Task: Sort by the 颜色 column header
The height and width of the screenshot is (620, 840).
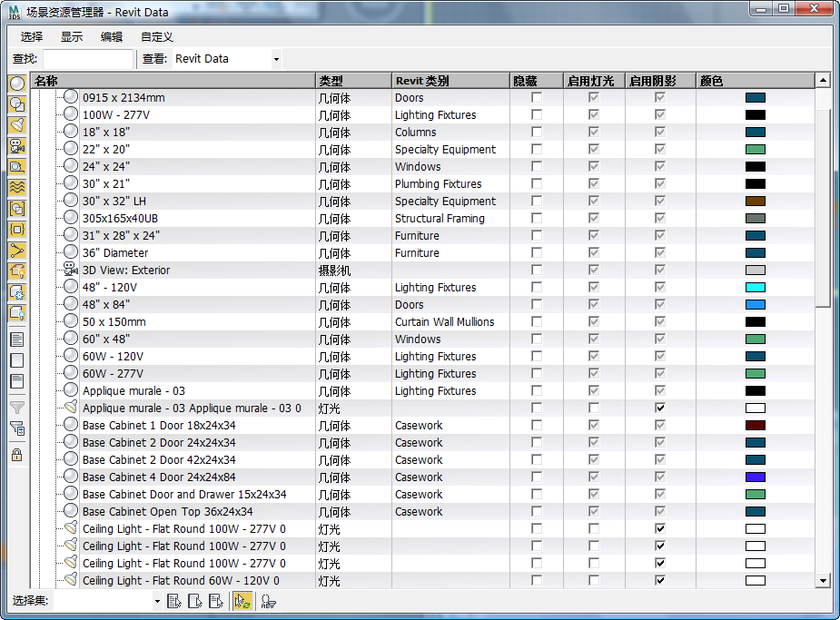Action: pyautogui.click(x=755, y=81)
